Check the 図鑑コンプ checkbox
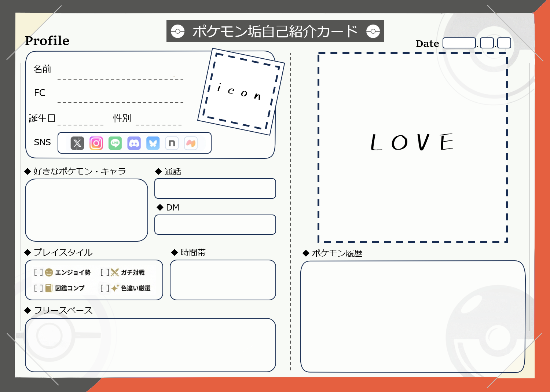The height and width of the screenshot is (392, 550). point(38,289)
